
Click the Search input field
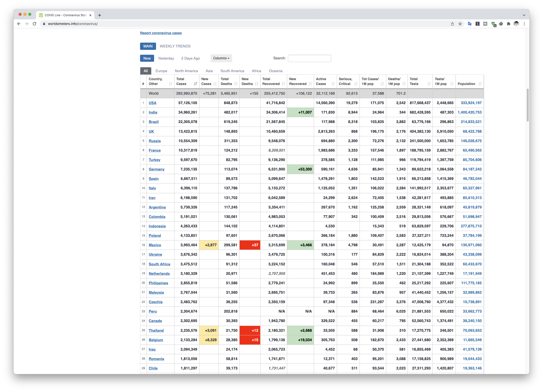[x=309, y=58]
